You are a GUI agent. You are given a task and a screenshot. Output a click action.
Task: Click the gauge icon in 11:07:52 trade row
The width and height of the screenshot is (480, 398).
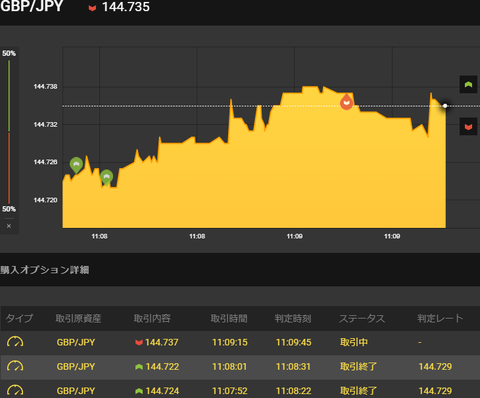click(x=15, y=390)
